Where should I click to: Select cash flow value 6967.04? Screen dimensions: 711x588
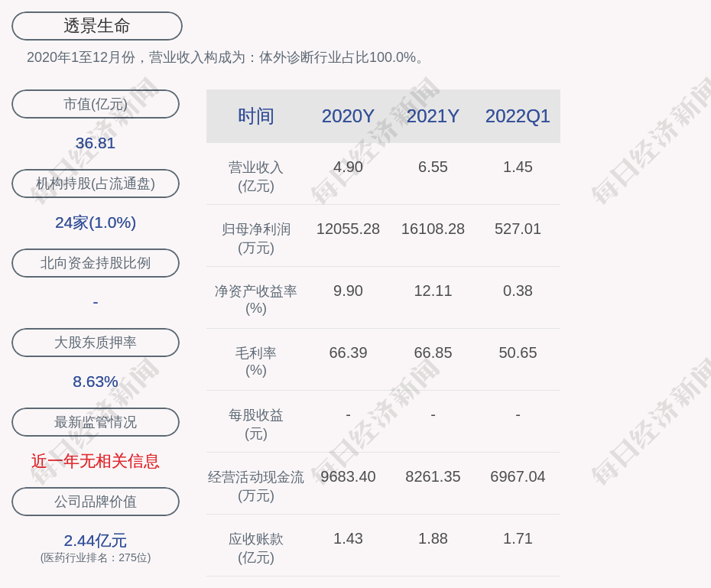(518, 476)
